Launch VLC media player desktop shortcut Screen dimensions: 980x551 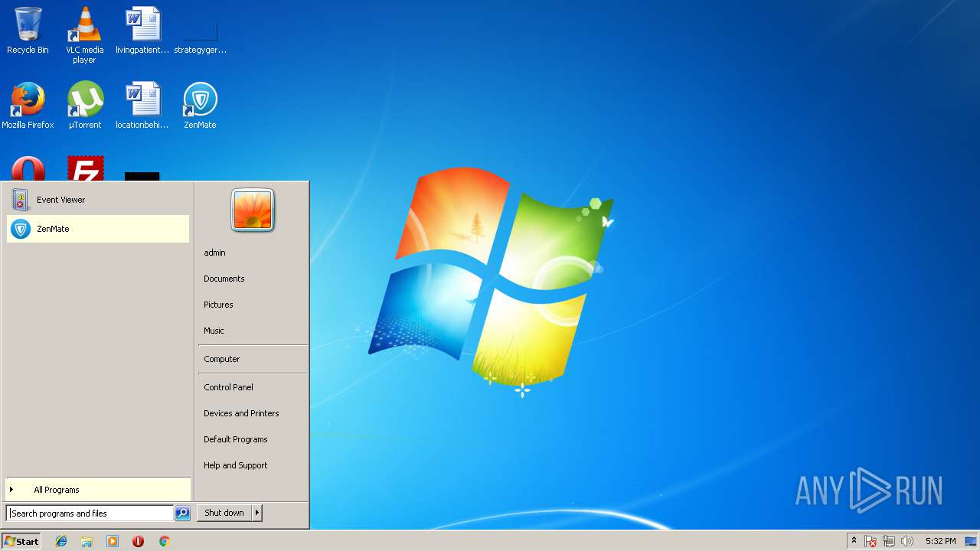(84, 34)
